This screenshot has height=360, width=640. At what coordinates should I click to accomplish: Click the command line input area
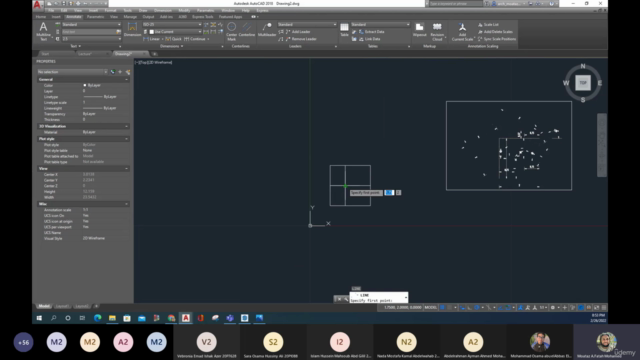click(378, 298)
